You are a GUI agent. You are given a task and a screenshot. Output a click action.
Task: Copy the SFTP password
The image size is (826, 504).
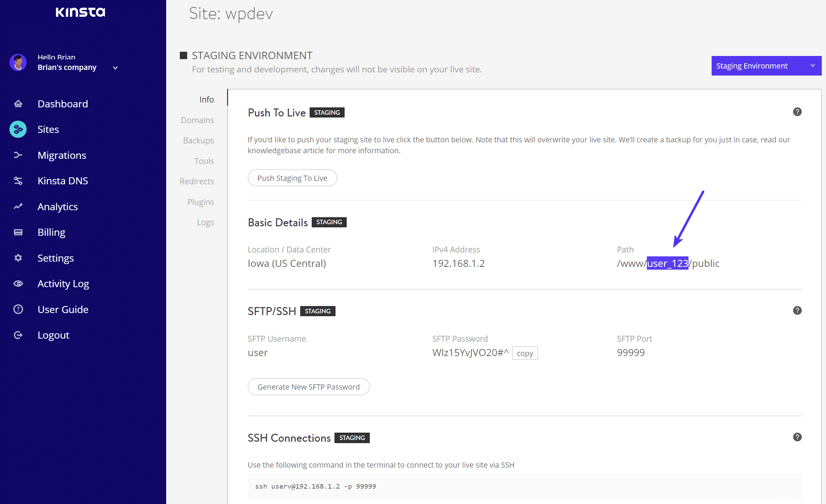coord(525,353)
